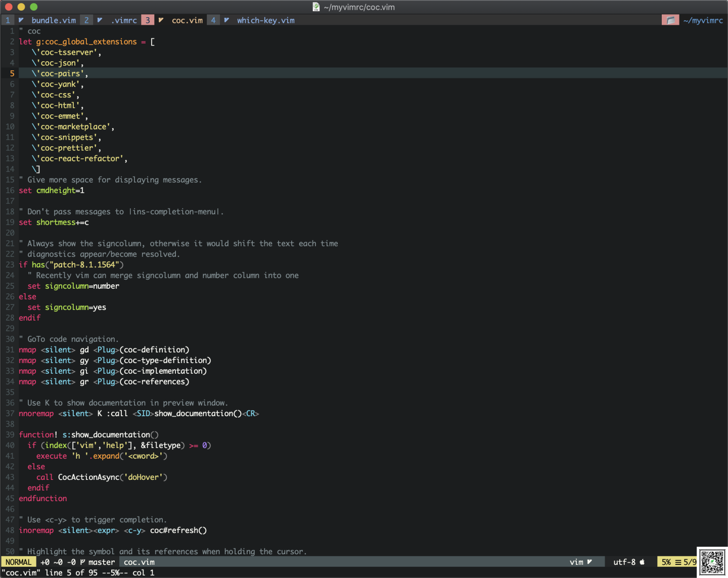Click the 'coc-prettier' entry
The width and height of the screenshot is (728, 578).
pos(66,148)
